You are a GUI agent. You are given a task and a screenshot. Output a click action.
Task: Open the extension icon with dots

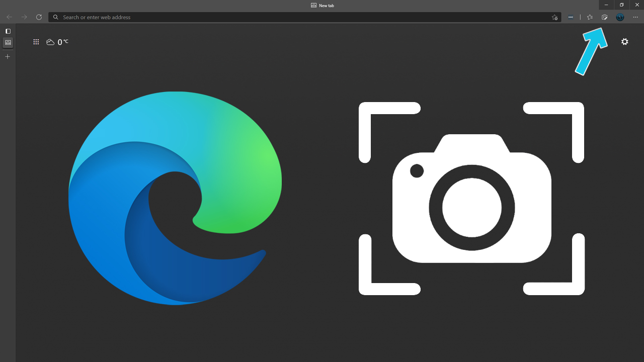pos(571,17)
